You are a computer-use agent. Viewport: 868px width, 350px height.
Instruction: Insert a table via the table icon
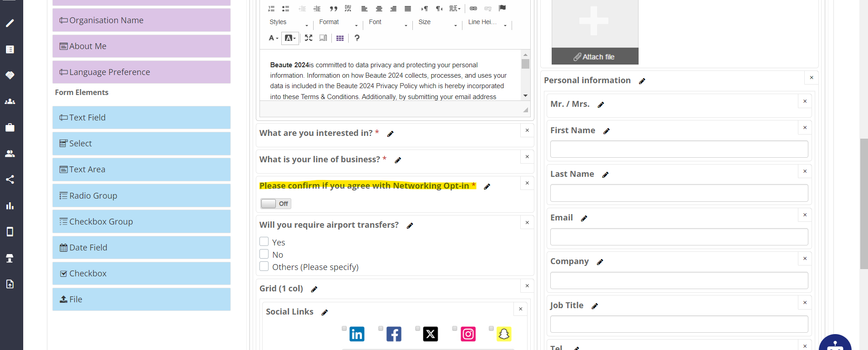tap(340, 38)
